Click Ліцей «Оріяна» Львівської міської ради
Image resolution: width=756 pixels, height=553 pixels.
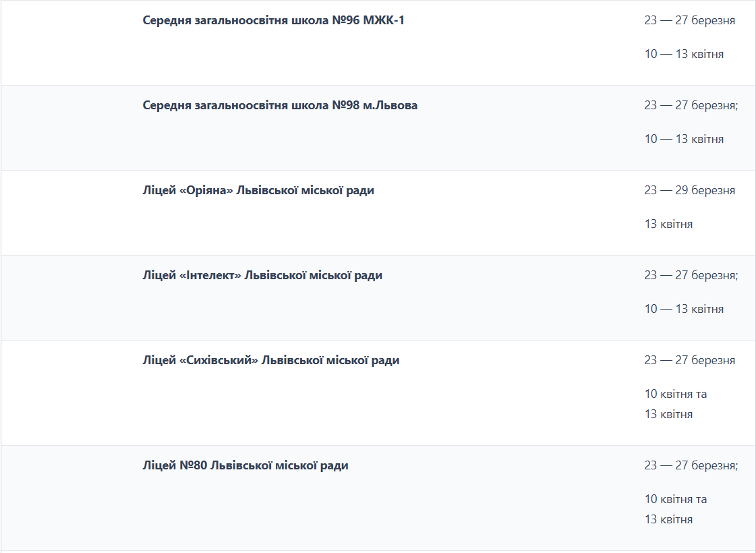[258, 190]
